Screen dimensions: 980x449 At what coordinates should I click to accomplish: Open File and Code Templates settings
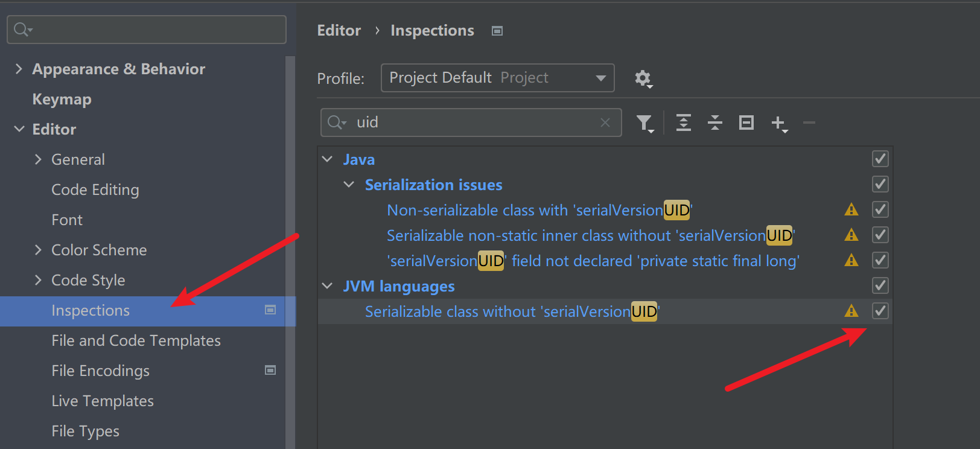pos(136,340)
